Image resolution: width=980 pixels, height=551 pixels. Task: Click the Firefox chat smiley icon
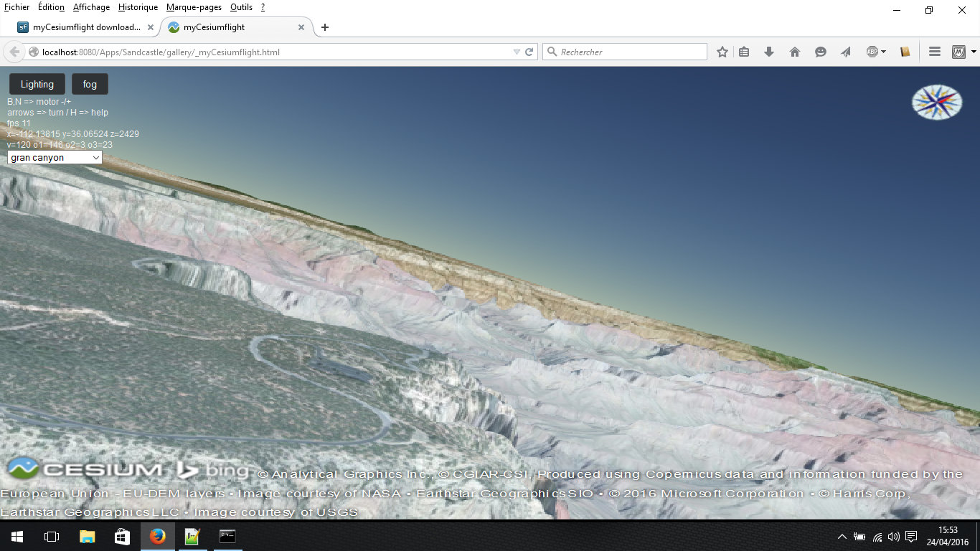(x=820, y=51)
